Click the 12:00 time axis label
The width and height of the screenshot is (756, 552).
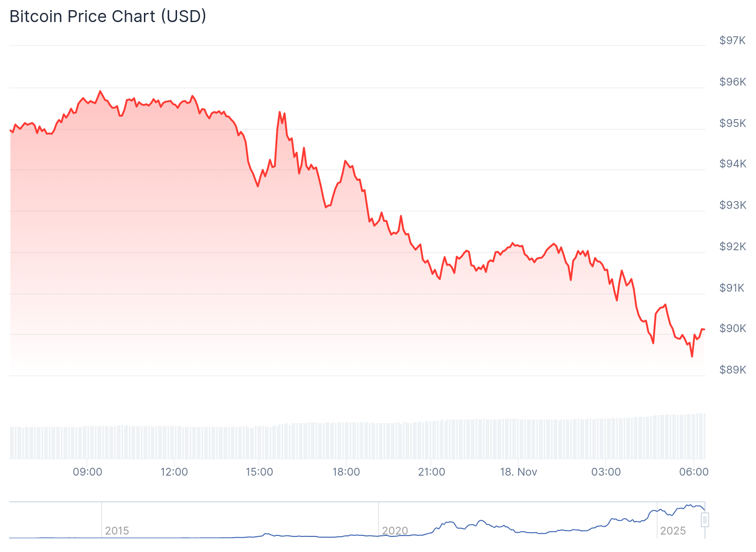pyautogui.click(x=174, y=472)
